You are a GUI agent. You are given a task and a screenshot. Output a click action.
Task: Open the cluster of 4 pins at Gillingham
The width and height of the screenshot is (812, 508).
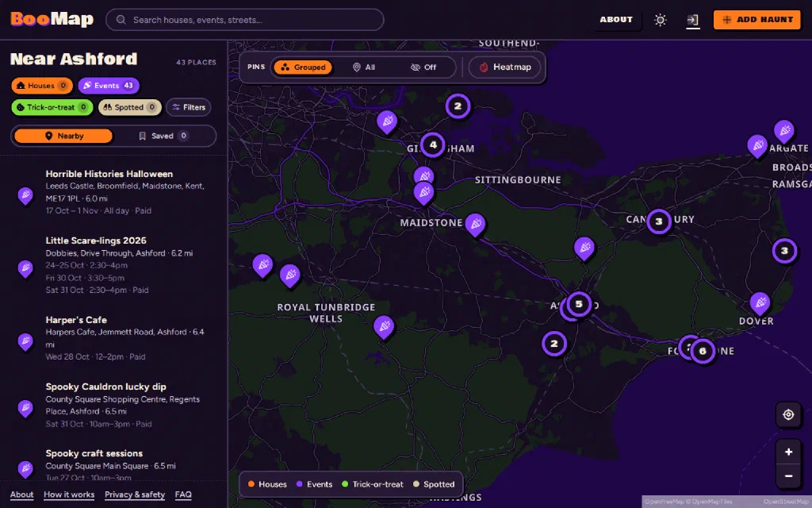click(x=433, y=144)
